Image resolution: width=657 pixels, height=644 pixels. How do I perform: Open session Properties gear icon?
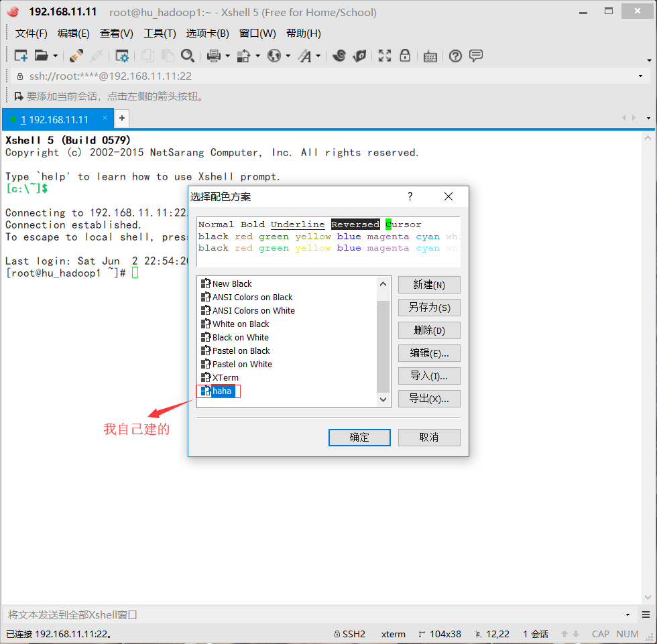click(122, 56)
